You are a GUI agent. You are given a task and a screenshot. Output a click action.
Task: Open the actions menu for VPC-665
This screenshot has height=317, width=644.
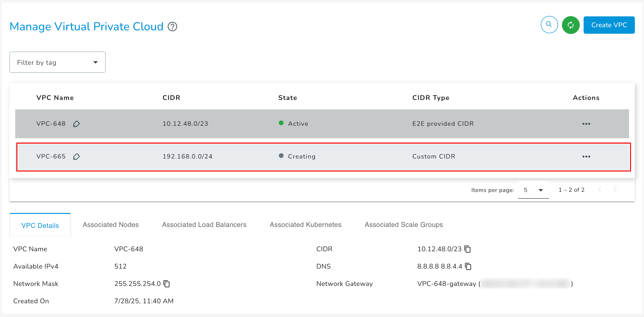point(586,157)
